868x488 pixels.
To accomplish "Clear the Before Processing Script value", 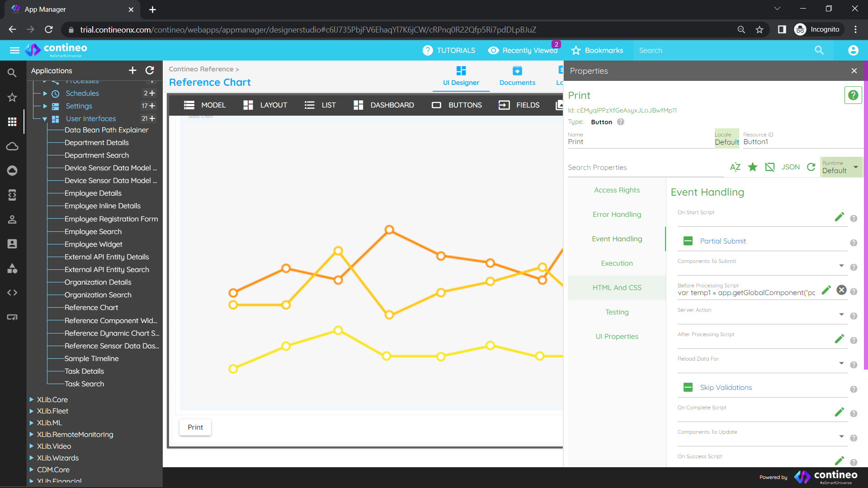I will (841, 290).
